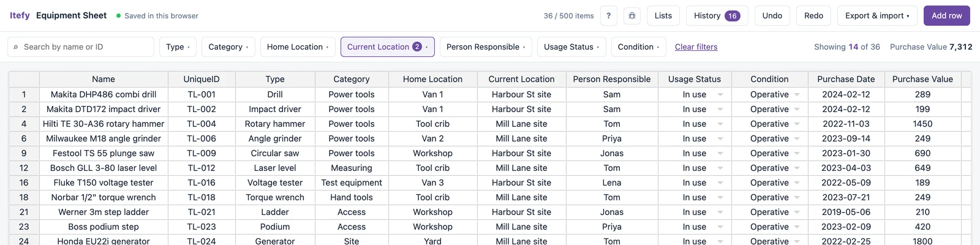Click the bug report icon button
The image size is (980, 245).
pyautogui.click(x=632, y=16)
